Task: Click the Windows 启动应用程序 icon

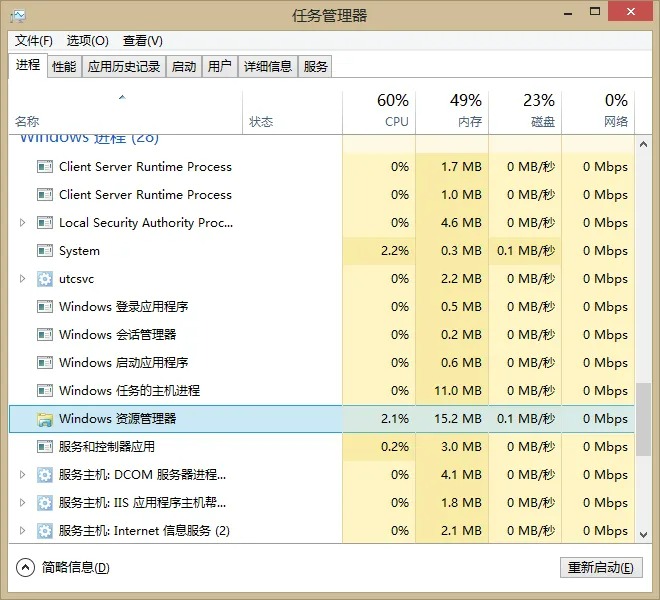Action: click(x=45, y=363)
